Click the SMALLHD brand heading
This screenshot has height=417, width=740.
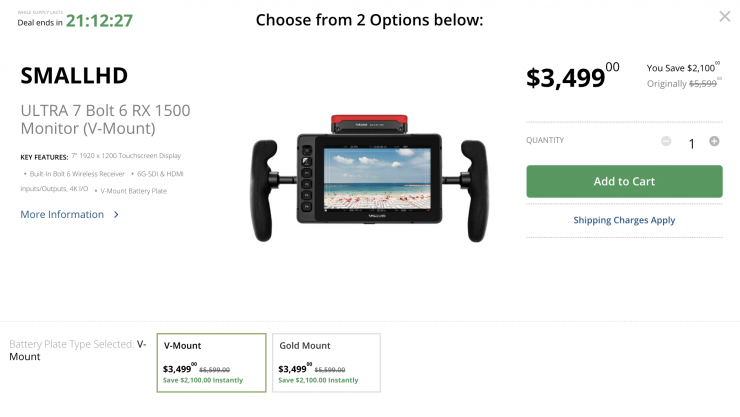(x=74, y=76)
